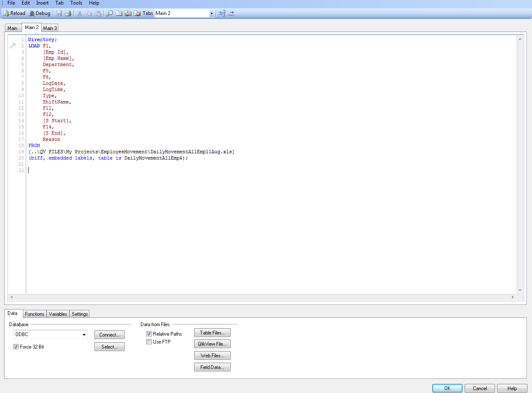This screenshot has height=393, width=532.
Task: Open the Insert menu
Action: click(x=42, y=3)
